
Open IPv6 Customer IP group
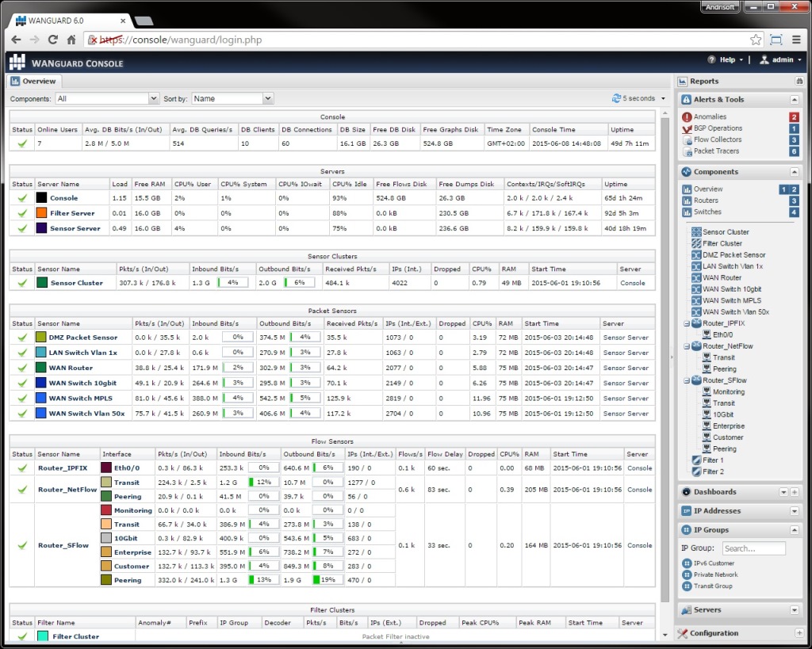coord(714,563)
